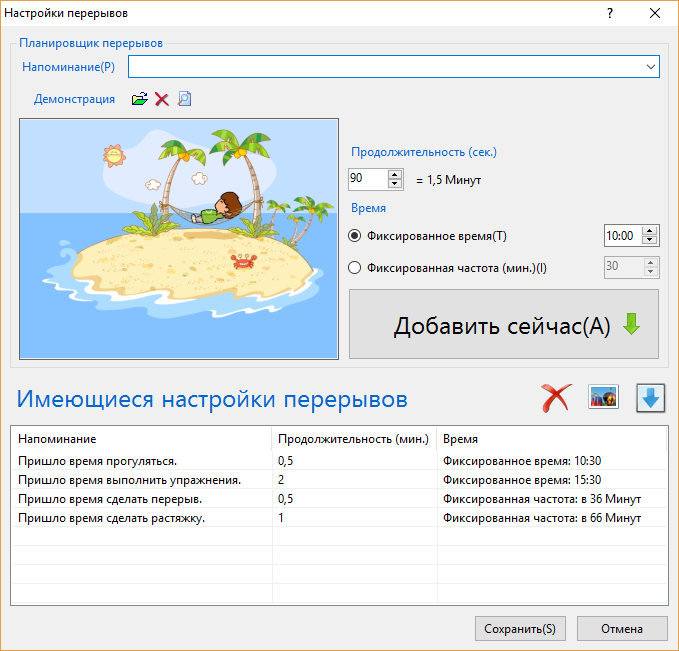Click the Сохранить(S) button
Screen dimensions: 679x651
pos(520,628)
